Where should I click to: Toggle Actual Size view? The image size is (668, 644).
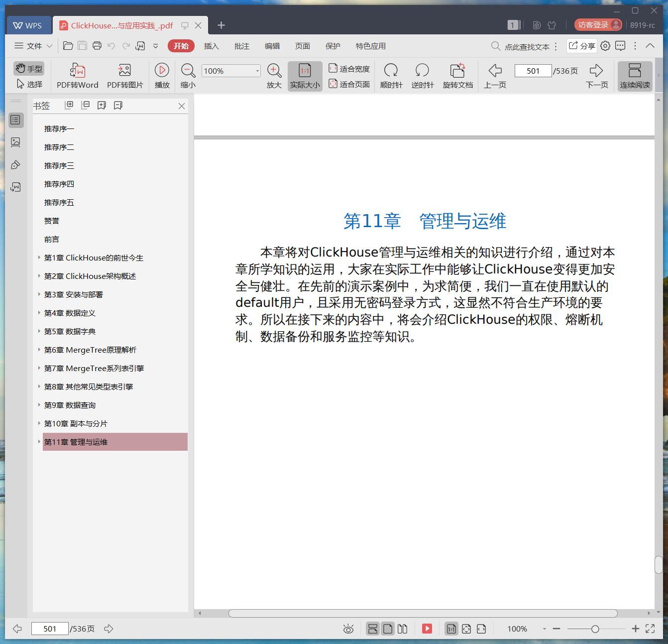click(x=305, y=76)
